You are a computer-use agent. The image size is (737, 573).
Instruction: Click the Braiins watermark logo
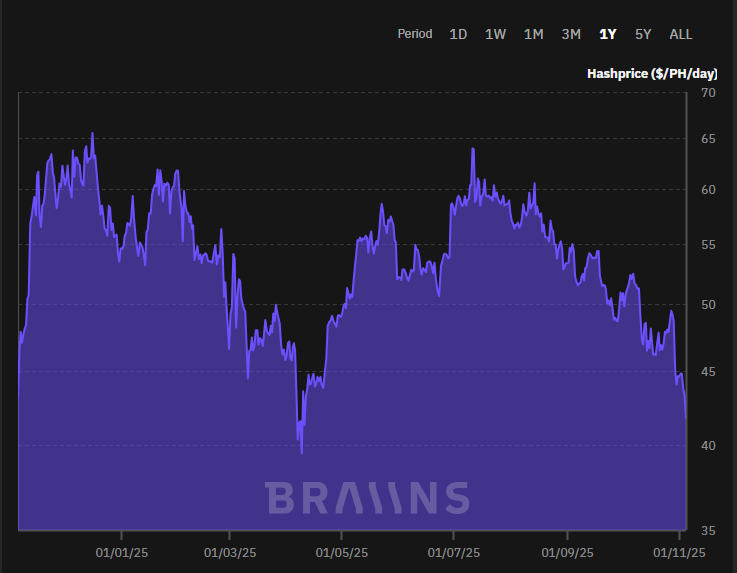coord(367,498)
